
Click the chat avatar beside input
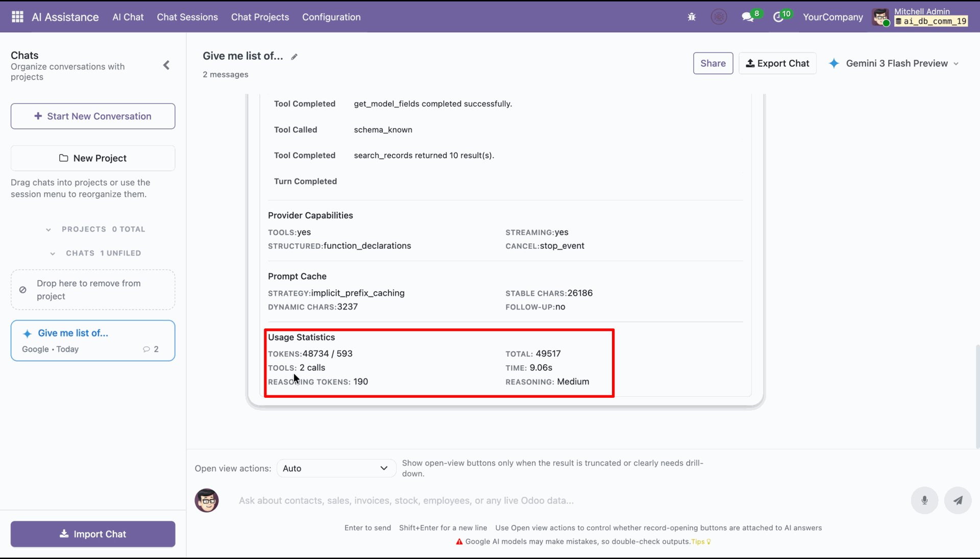coord(207,500)
